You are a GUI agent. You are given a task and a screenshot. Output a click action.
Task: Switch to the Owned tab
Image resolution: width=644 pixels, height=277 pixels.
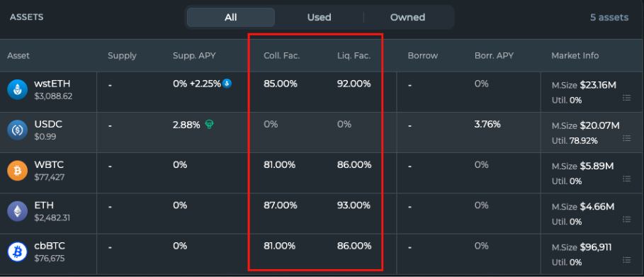click(x=407, y=17)
